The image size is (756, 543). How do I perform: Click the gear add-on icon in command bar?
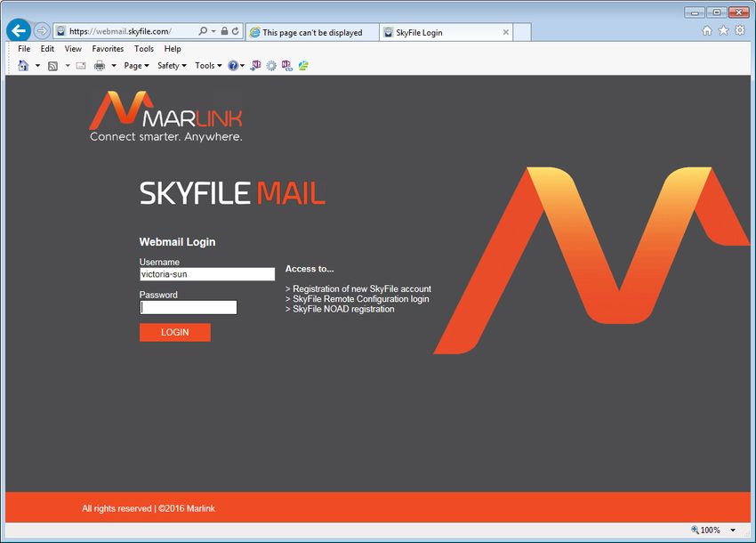(x=271, y=66)
